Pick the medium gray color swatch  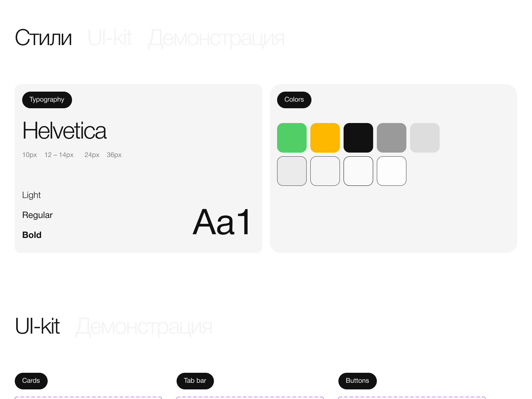click(x=392, y=138)
